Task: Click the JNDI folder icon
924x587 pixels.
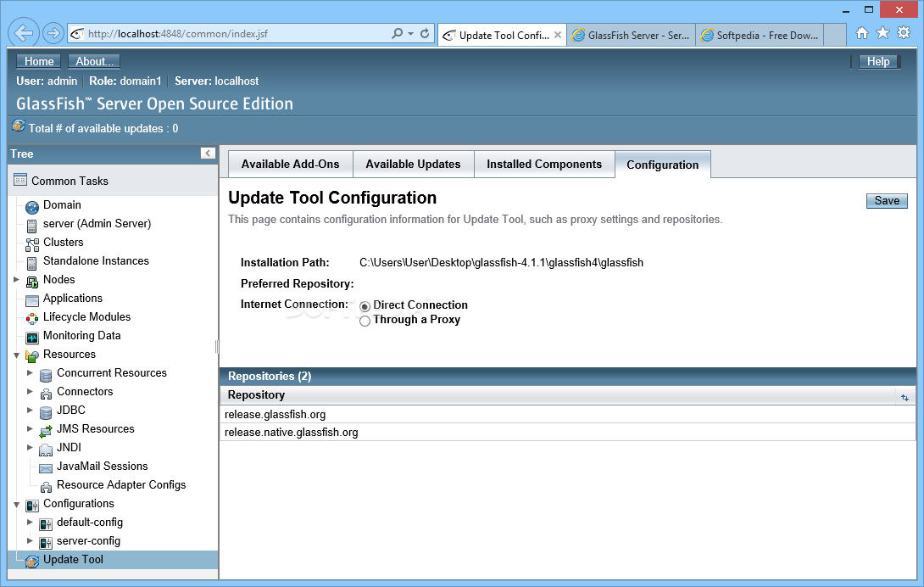Action: [x=46, y=450]
